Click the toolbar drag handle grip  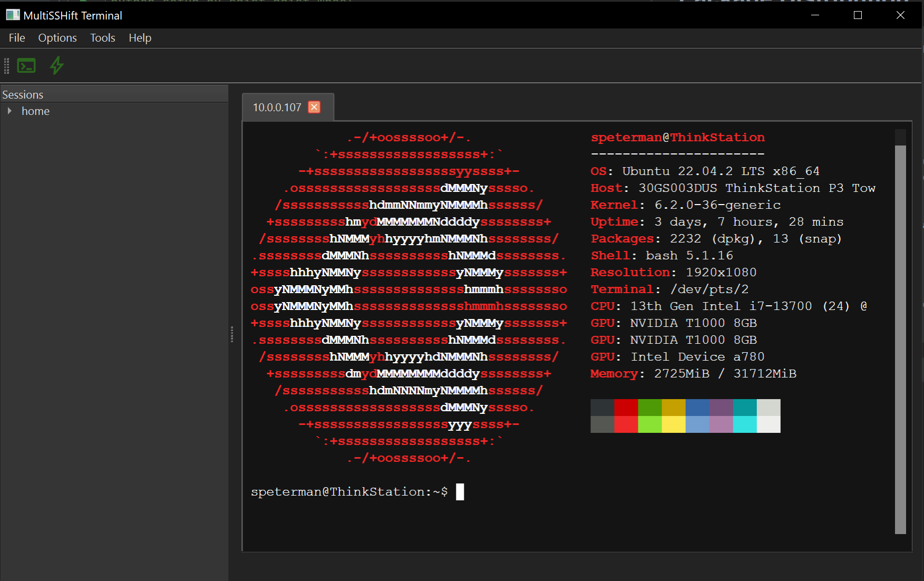tap(7, 66)
